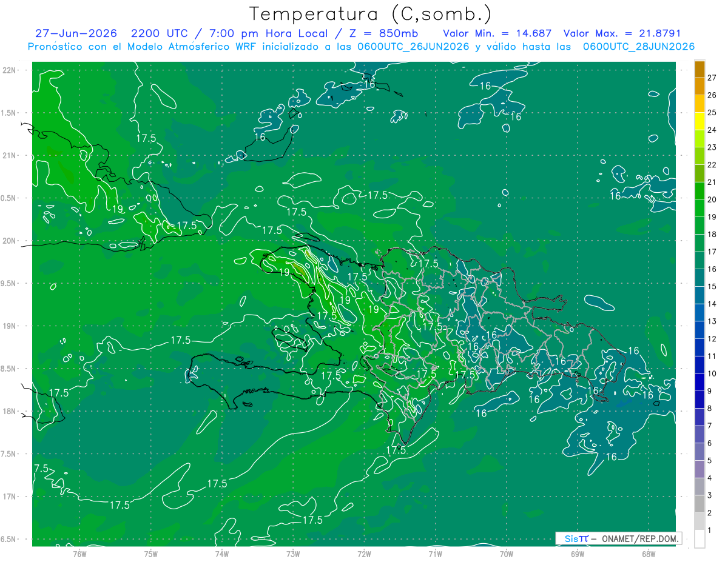Pick the dark orange swatch atop the color scale
Viewport: 728px width, 562px height.
(699, 69)
